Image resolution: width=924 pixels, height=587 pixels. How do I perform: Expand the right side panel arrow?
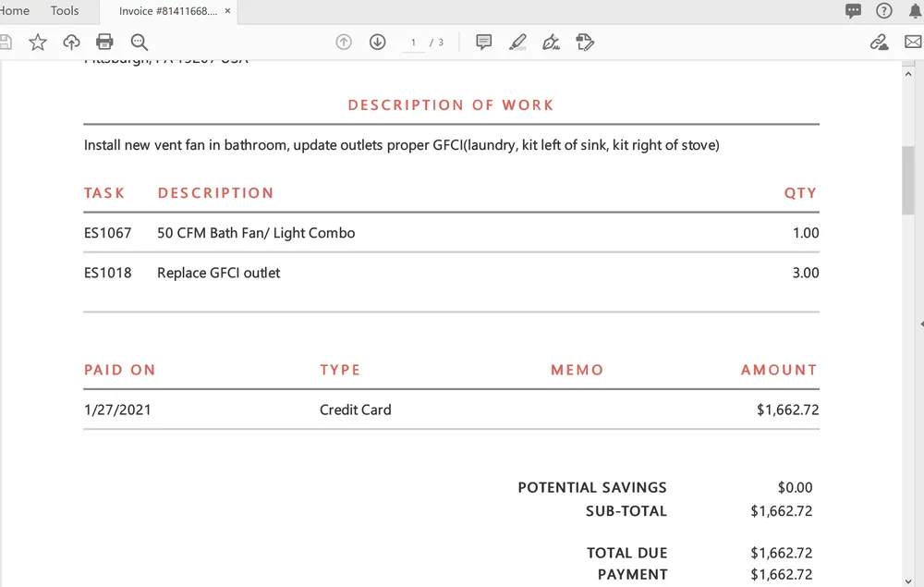click(920, 324)
